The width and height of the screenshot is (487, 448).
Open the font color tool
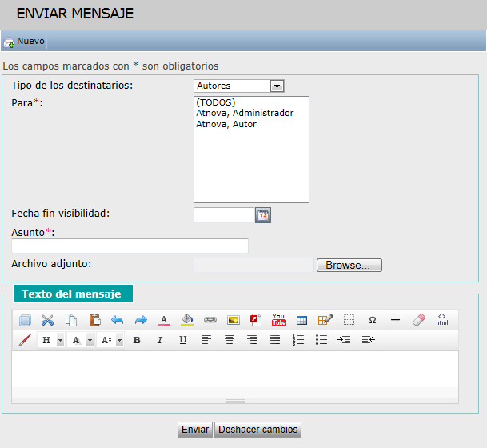[x=164, y=320]
